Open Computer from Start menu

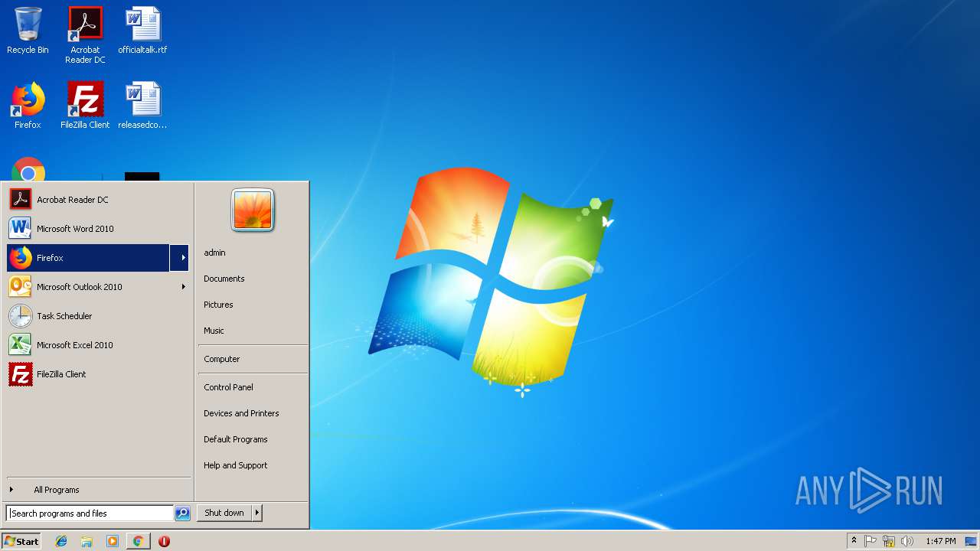[252, 359]
